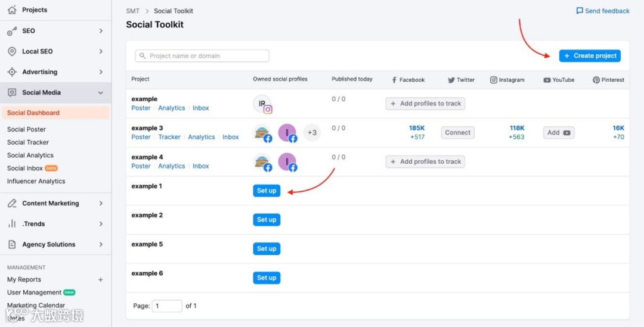Expand the Agency Solutions chevron
The image size is (644, 327).
101,245
